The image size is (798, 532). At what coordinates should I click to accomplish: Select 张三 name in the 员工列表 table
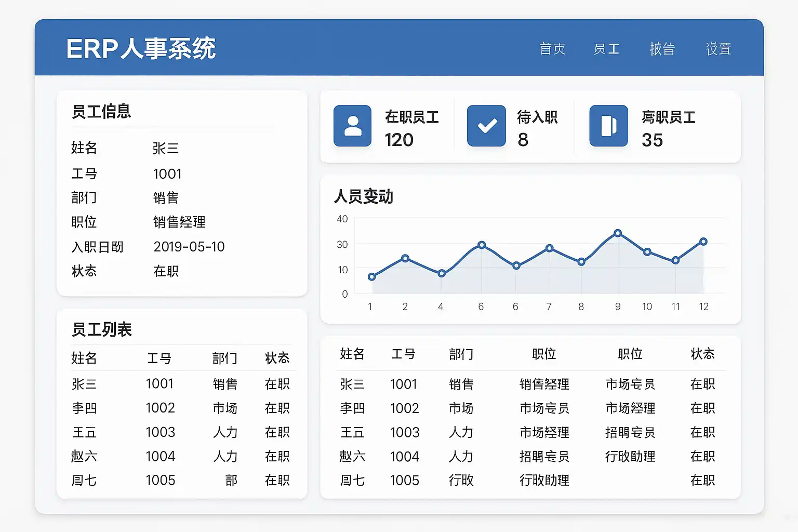coord(84,384)
